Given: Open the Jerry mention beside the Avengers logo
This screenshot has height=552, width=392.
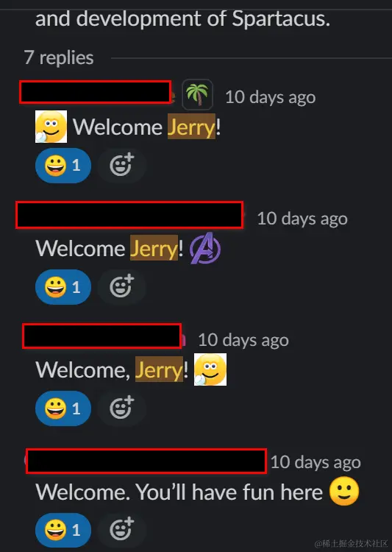Looking at the screenshot, I should [x=154, y=248].
